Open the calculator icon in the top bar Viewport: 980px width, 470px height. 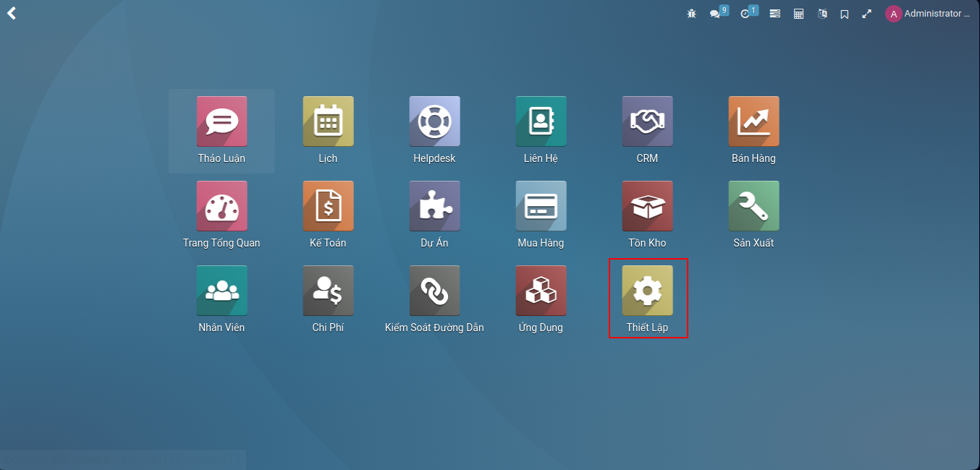coord(798,14)
